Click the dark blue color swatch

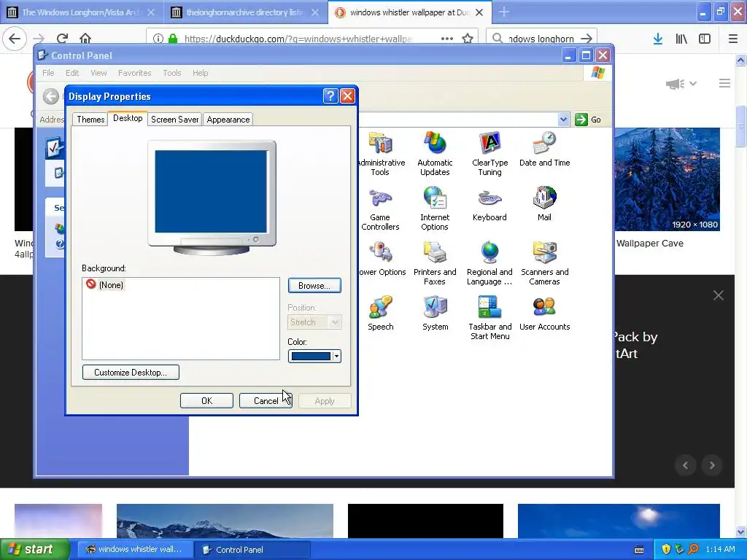click(x=311, y=356)
